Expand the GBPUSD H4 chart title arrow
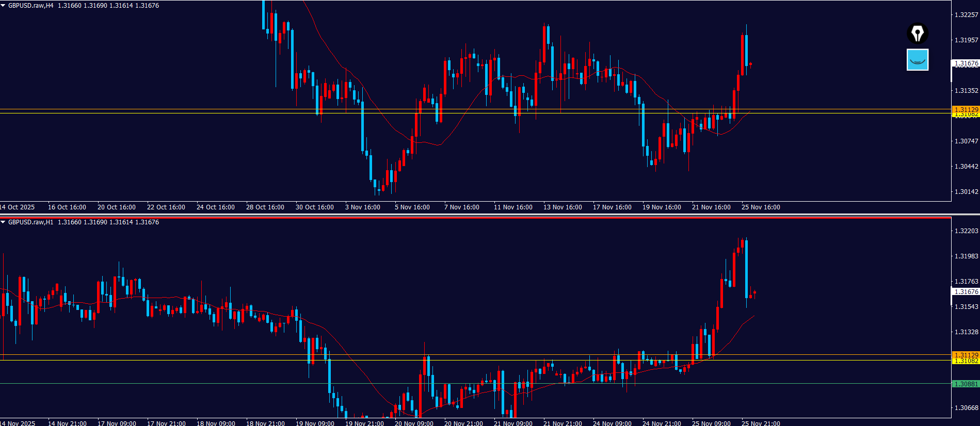 click(3, 6)
